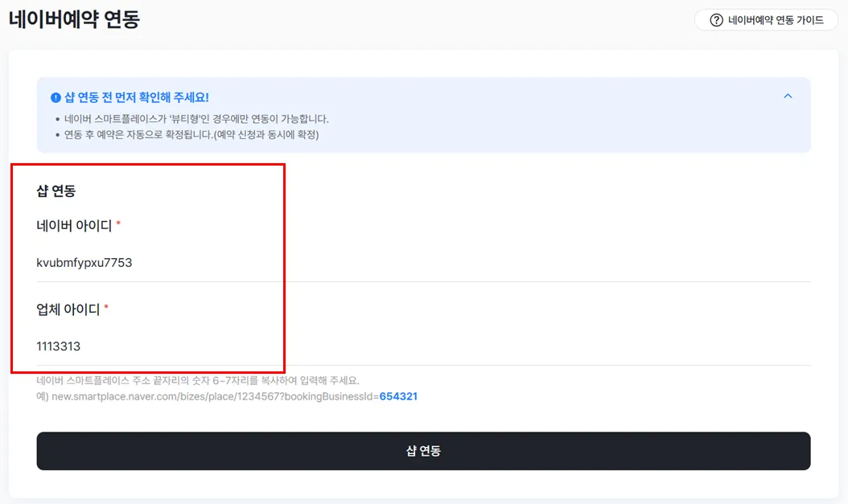Click the question mark icon in guide button
The width and height of the screenshot is (848, 504).
(x=716, y=20)
